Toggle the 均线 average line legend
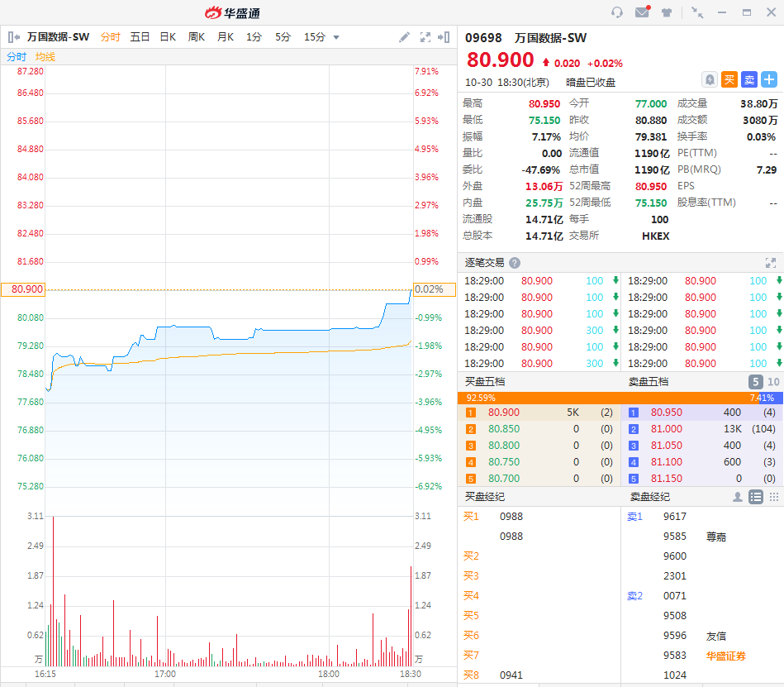This screenshot has height=687, width=784. click(x=45, y=56)
